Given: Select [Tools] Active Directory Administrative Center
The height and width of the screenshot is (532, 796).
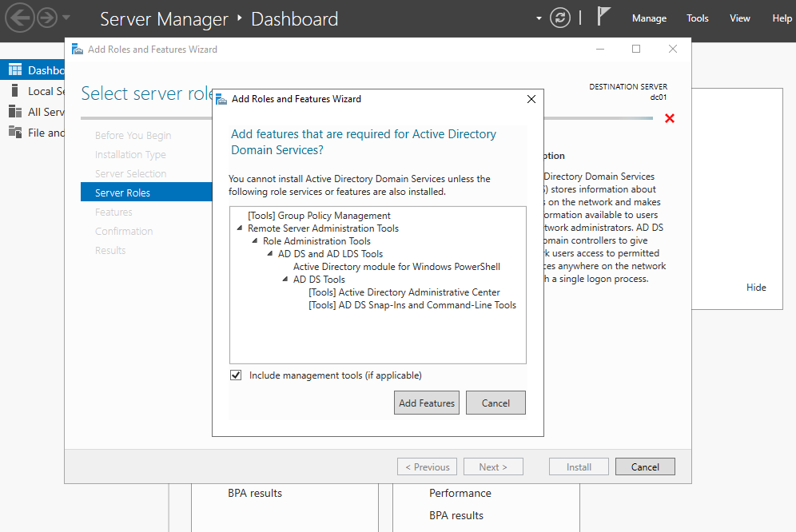Looking at the screenshot, I should 404,292.
